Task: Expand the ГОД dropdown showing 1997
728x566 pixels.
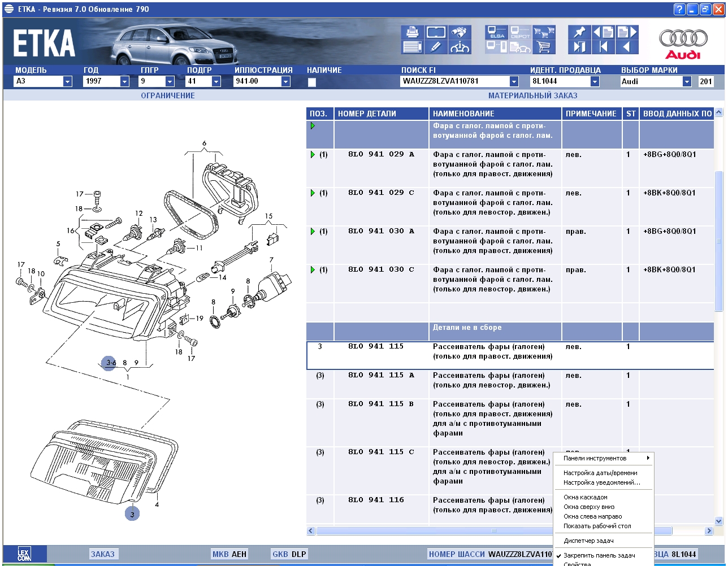Action: pyautogui.click(x=124, y=82)
